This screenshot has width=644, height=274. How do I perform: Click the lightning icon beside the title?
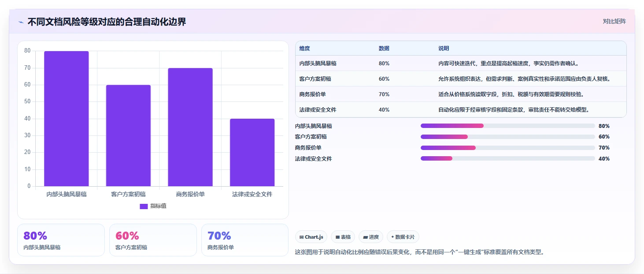21,22
